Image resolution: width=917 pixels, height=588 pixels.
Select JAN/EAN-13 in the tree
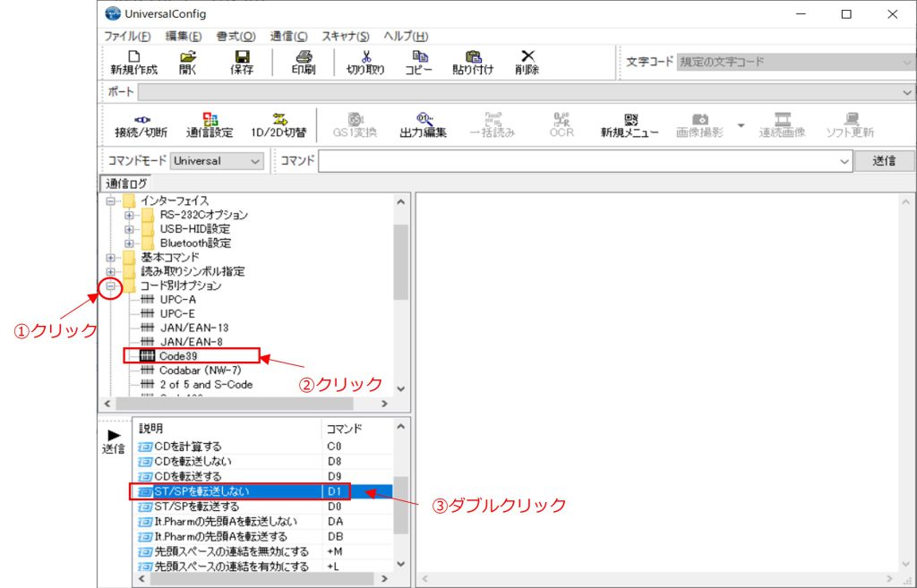[x=193, y=328]
